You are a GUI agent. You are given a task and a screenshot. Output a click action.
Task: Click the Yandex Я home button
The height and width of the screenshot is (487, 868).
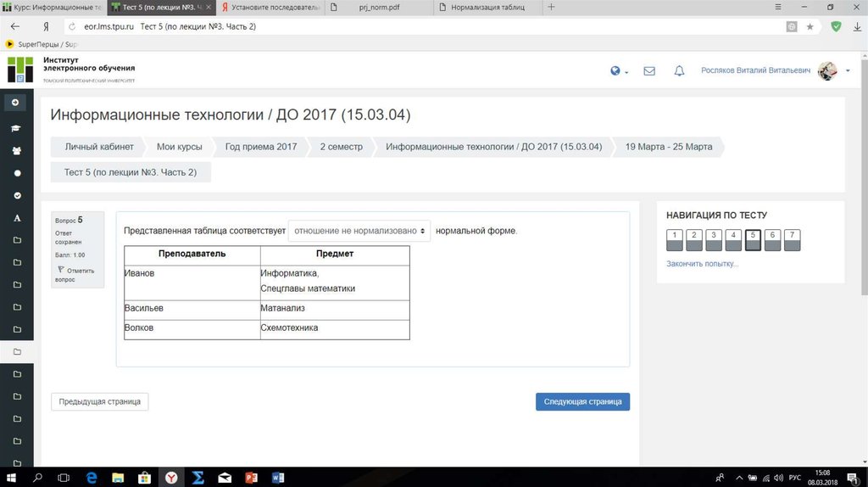pos(46,26)
